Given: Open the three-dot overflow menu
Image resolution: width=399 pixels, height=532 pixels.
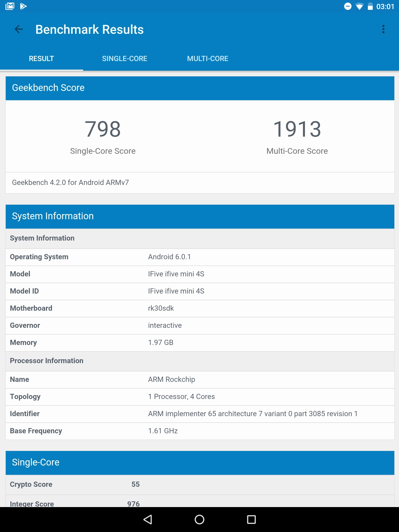Looking at the screenshot, I should click(x=383, y=29).
